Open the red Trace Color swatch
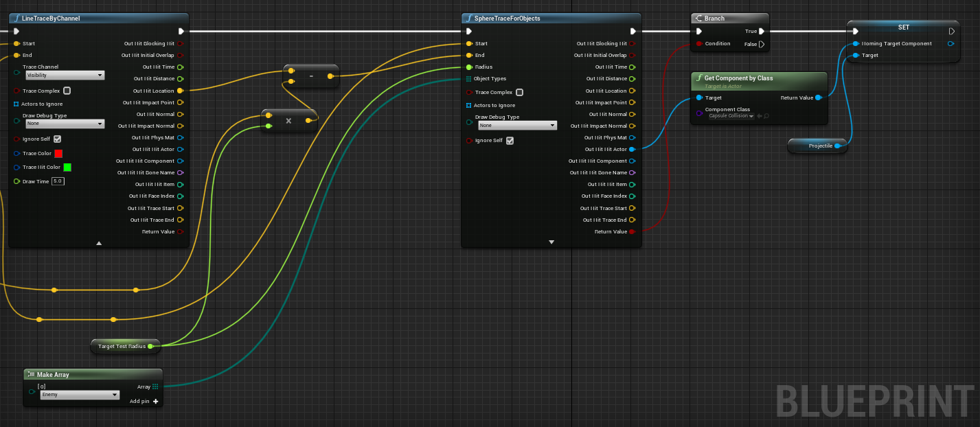This screenshot has height=427, width=980. pos(58,154)
